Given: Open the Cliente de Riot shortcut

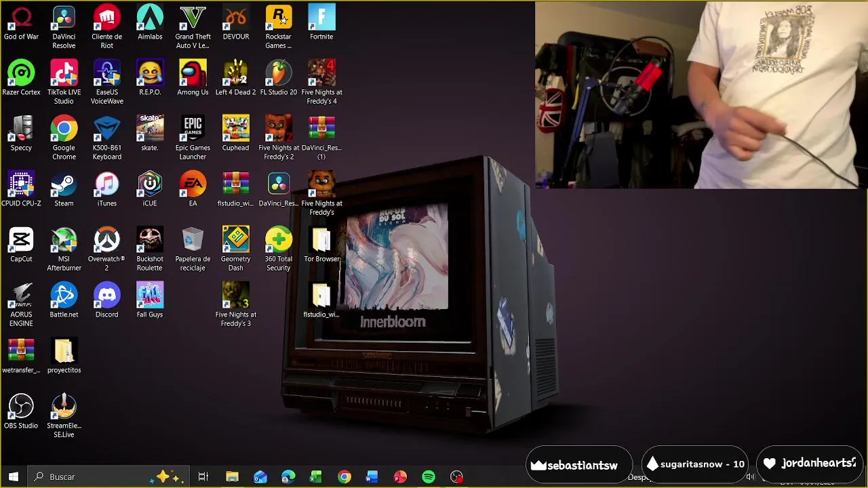Looking at the screenshot, I should click(x=106, y=28).
